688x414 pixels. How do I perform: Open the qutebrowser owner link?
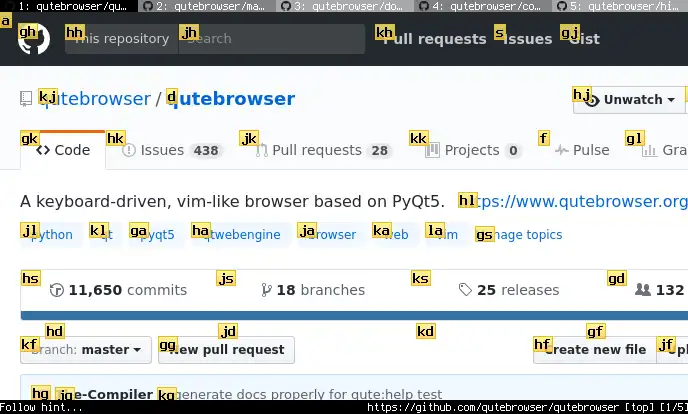(x=95, y=99)
